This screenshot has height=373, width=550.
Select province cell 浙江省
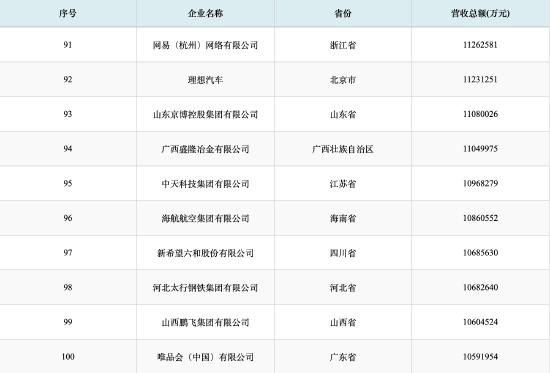343,45
